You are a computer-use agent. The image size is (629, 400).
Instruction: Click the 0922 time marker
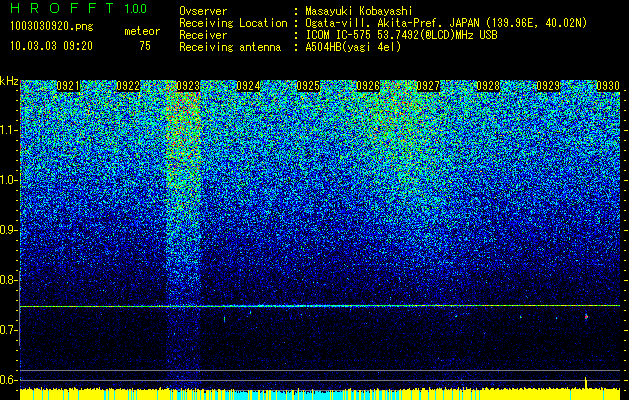click(128, 86)
